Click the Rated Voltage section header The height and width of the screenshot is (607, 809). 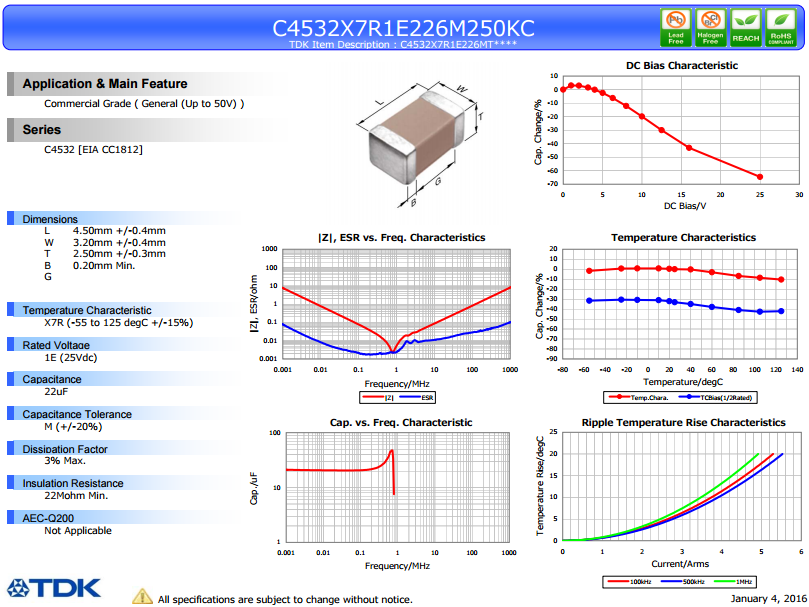[x=56, y=345]
